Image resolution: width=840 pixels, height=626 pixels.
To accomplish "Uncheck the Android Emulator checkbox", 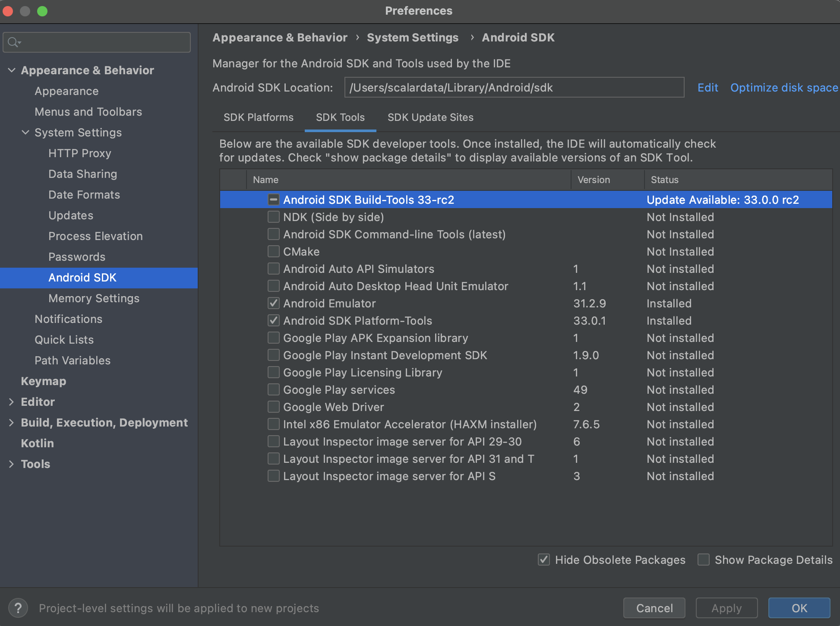I will click(273, 303).
